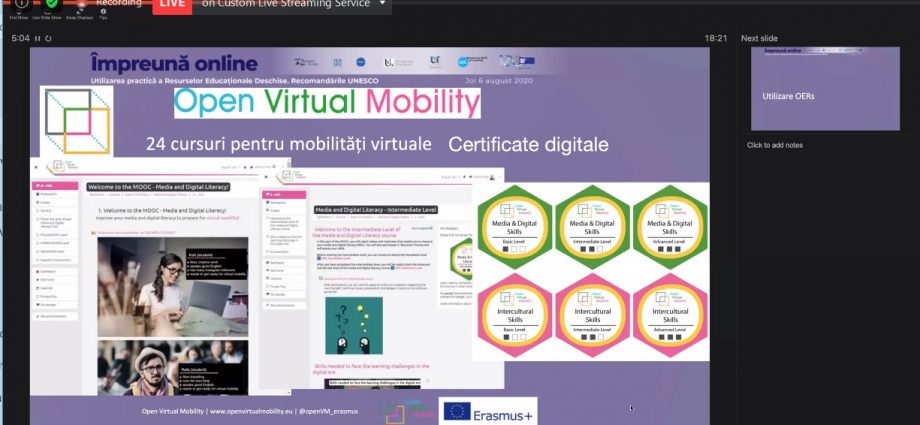The height and width of the screenshot is (425, 920).
Task: Click the 'Joi 6 august 2020' date text
Action: point(499,81)
